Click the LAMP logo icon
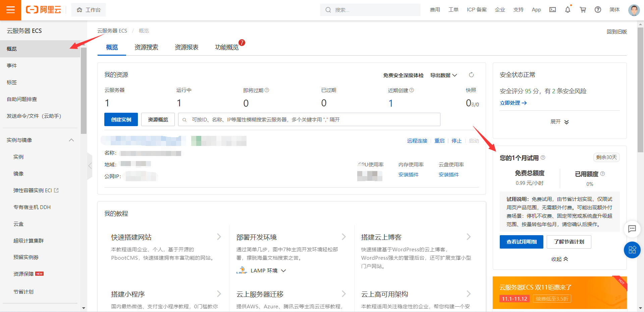Screen dimensions: 644x312 pos(241,270)
